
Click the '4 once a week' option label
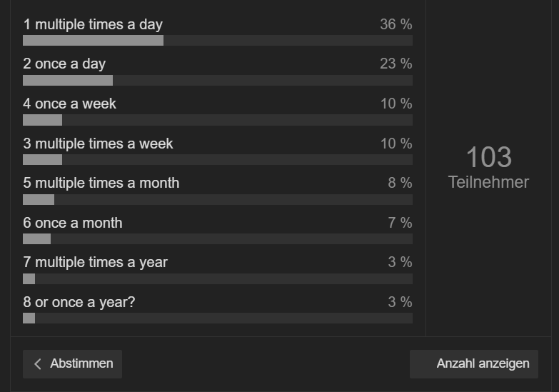click(69, 104)
